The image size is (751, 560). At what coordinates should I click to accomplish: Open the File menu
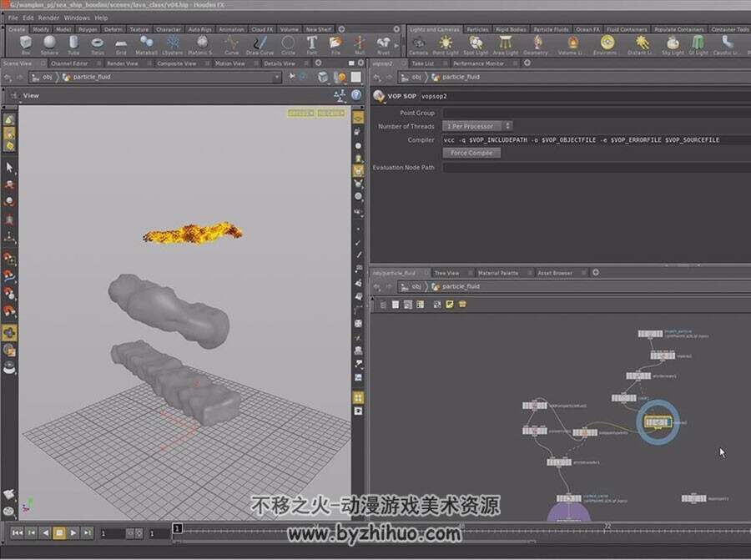click(13, 18)
